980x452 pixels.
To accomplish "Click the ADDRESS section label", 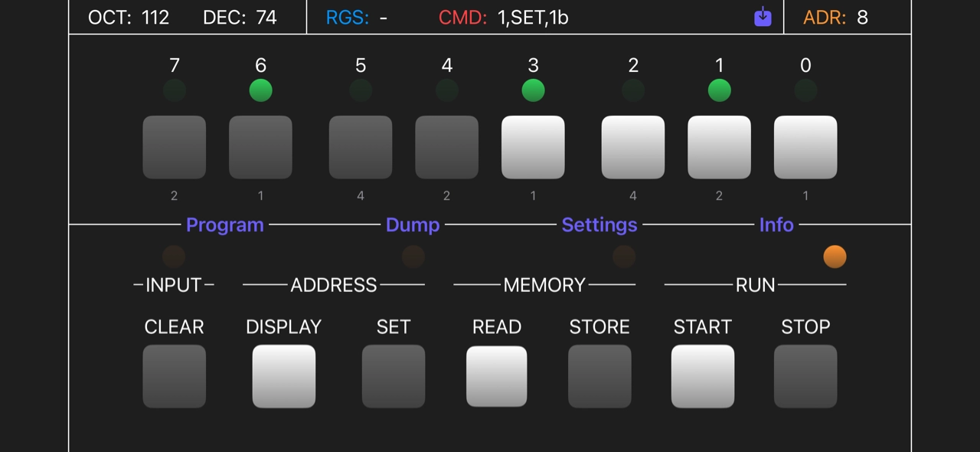I will coord(334,285).
